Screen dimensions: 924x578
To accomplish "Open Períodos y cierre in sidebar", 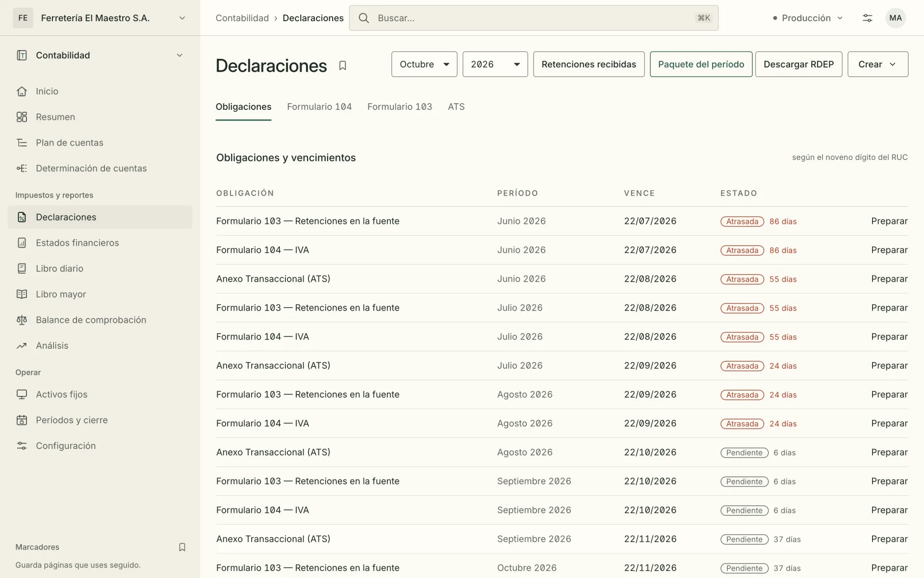I will pyautogui.click(x=100, y=420).
